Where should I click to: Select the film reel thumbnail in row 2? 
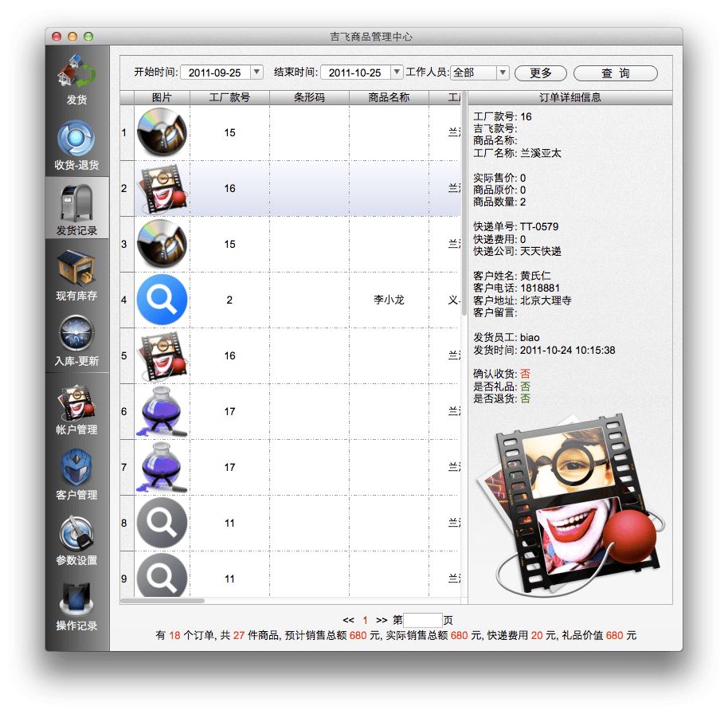point(162,188)
